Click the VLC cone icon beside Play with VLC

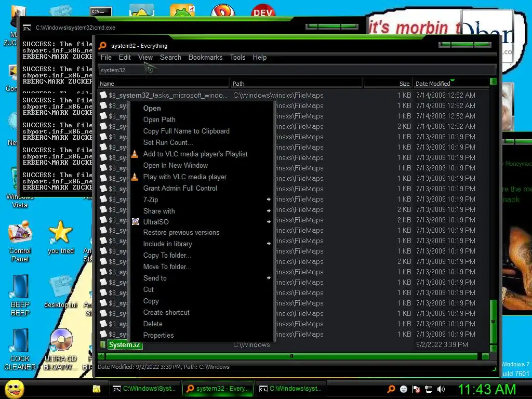[135, 177]
